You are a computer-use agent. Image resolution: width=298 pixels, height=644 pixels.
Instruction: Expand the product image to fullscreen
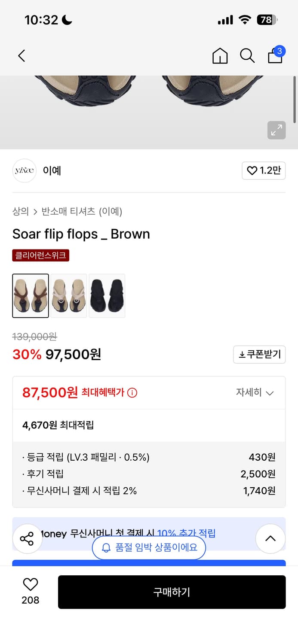coord(276,130)
